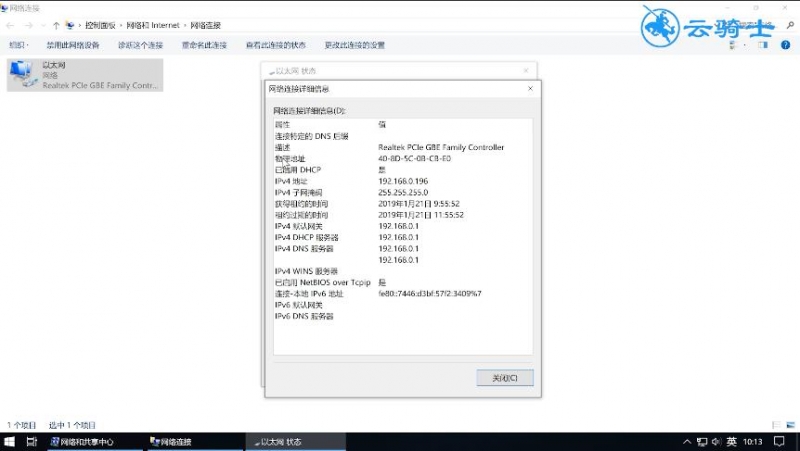Click 更改此连接的设置 toolbar command
This screenshot has height=451, width=800.
tap(355, 45)
